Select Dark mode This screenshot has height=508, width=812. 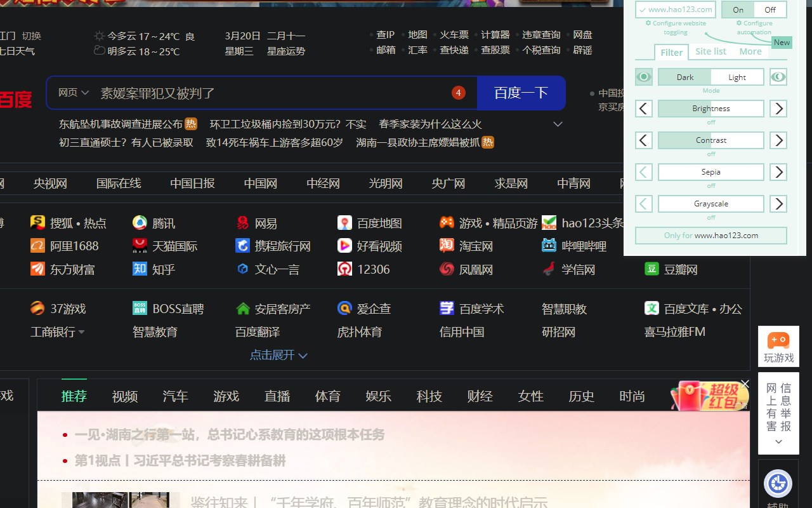(684, 77)
